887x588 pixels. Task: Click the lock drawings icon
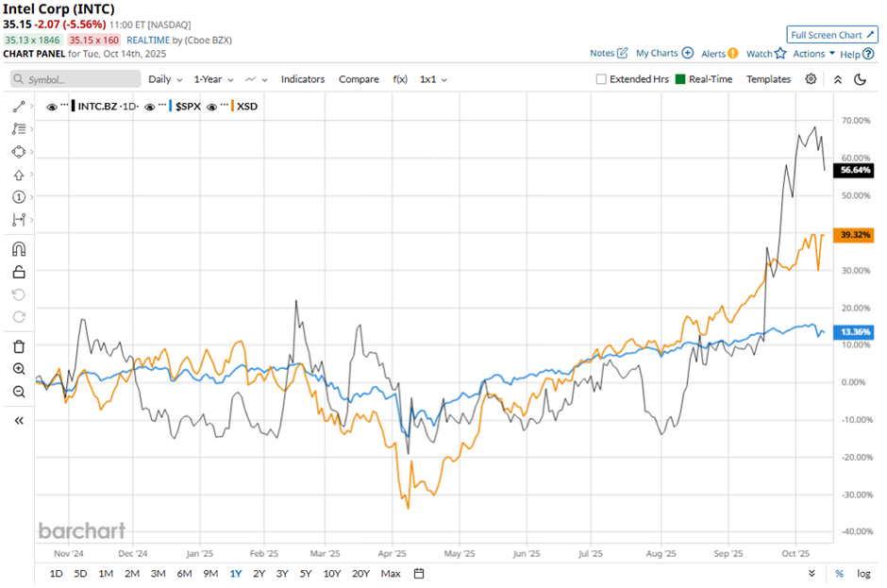coord(18,272)
